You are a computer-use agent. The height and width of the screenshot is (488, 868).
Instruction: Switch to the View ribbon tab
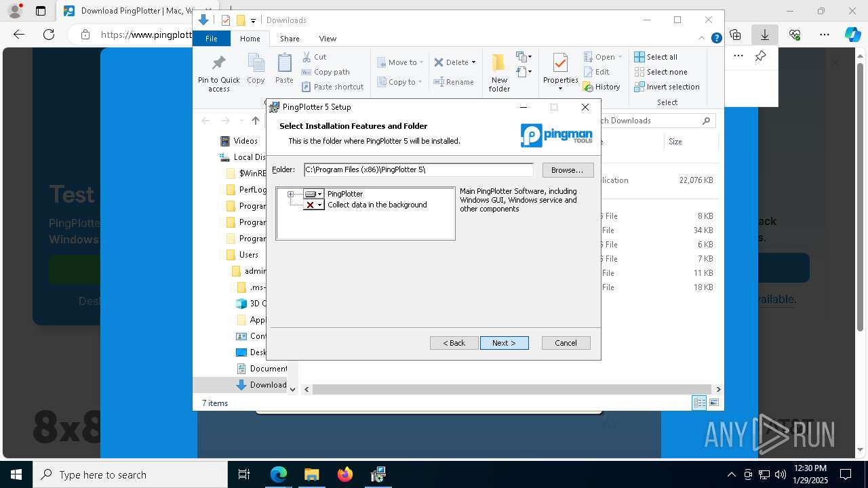pyautogui.click(x=328, y=39)
